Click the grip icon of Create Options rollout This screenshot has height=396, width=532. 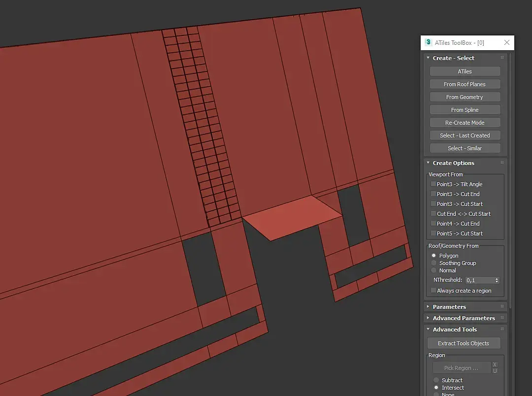[x=502, y=163]
